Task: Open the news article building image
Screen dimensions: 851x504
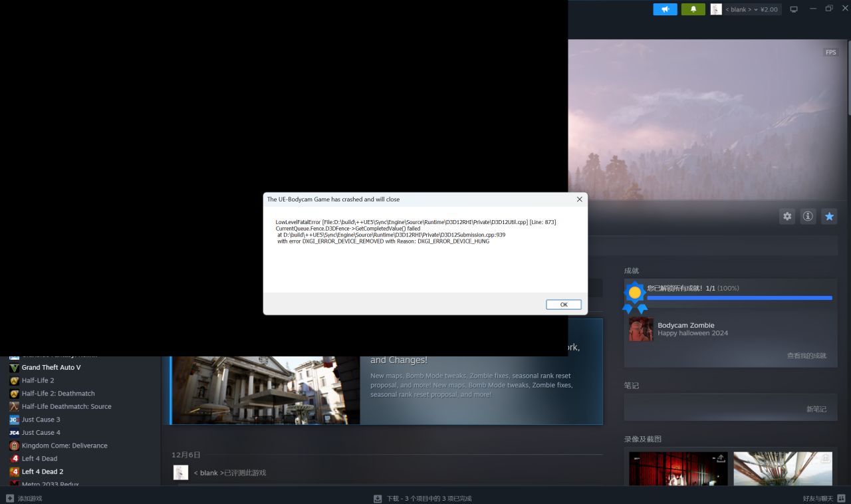Action: (266, 390)
